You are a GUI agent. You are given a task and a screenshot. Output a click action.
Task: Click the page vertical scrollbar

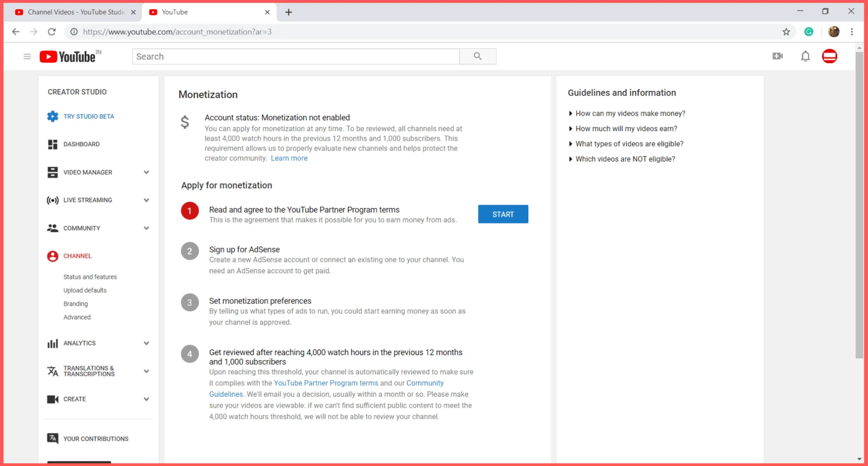859,205
